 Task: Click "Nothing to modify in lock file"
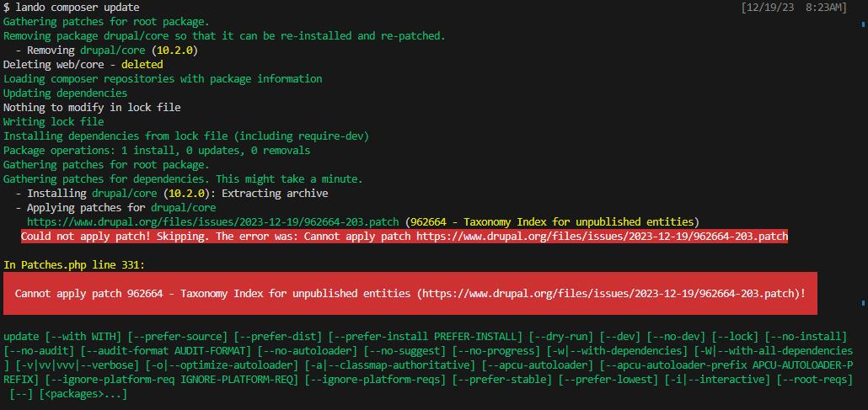pyautogui.click(x=92, y=108)
